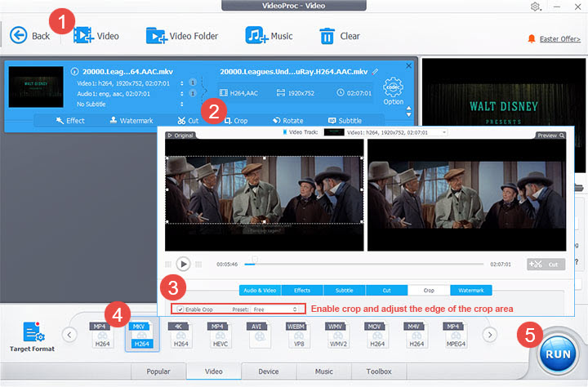Open the crop Preset dropdown
Screen dimensions: 588x387
tap(275, 309)
